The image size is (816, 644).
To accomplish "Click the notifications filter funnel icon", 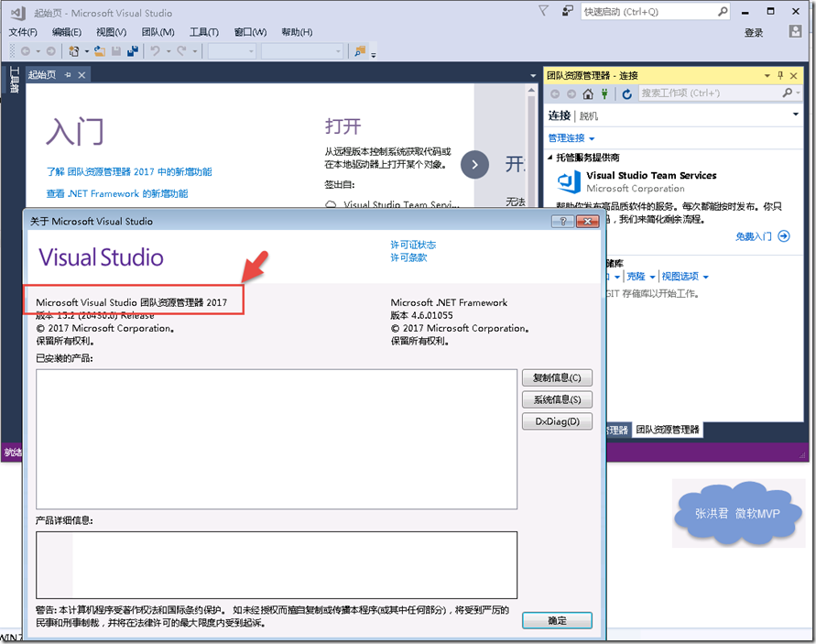I will click(543, 11).
